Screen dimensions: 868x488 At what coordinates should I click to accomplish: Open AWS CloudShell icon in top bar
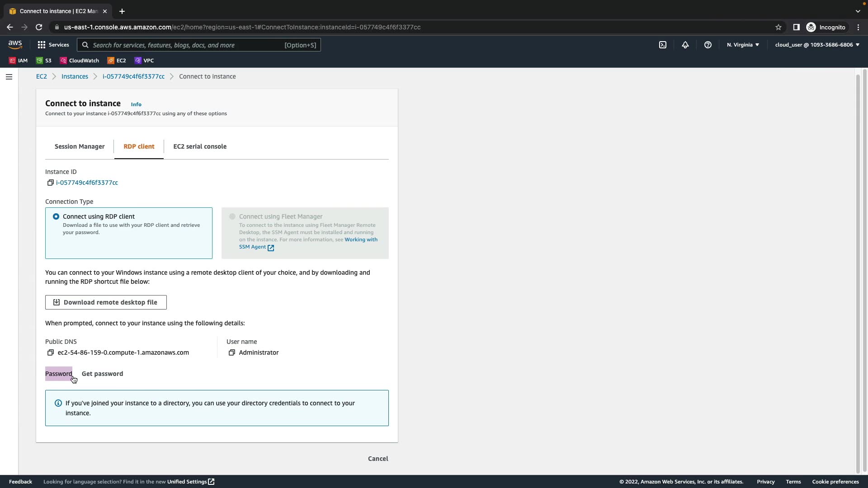pyautogui.click(x=662, y=45)
